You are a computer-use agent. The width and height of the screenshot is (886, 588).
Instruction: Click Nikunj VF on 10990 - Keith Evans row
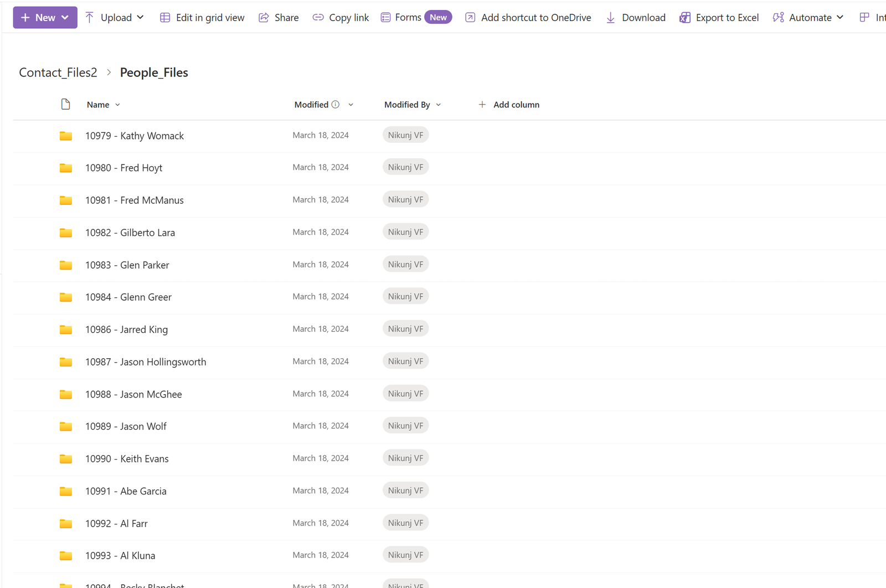405,458
